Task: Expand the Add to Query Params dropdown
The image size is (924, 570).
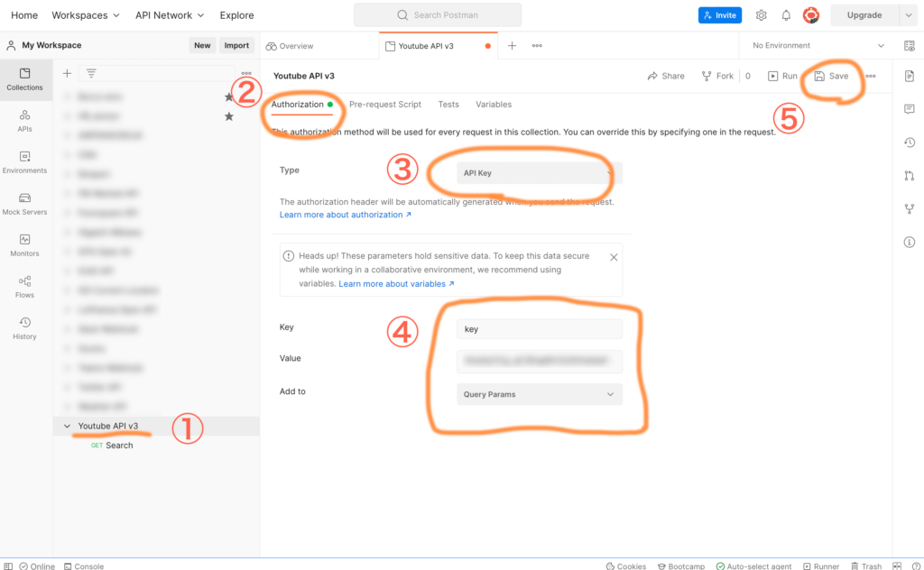Action: click(x=539, y=394)
